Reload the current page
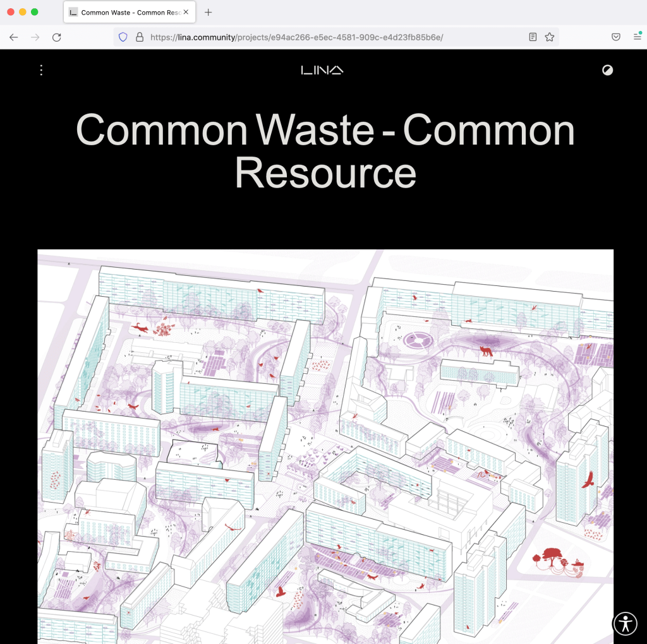 [57, 37]
